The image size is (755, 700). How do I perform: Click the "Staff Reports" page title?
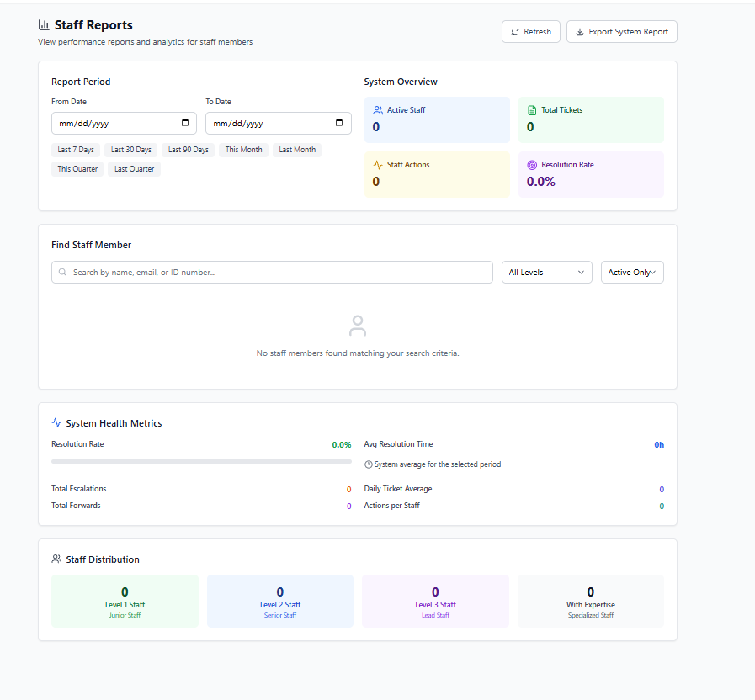93,25
